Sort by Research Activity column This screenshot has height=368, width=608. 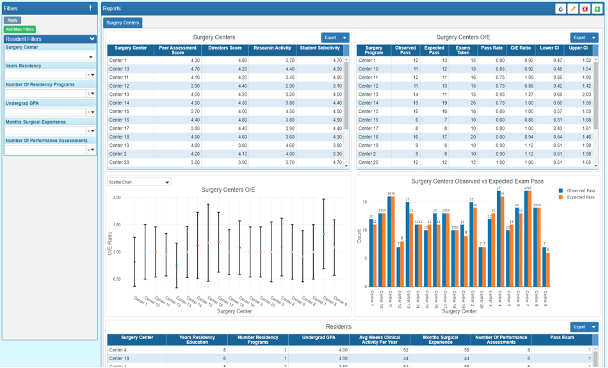click(272, 50)
